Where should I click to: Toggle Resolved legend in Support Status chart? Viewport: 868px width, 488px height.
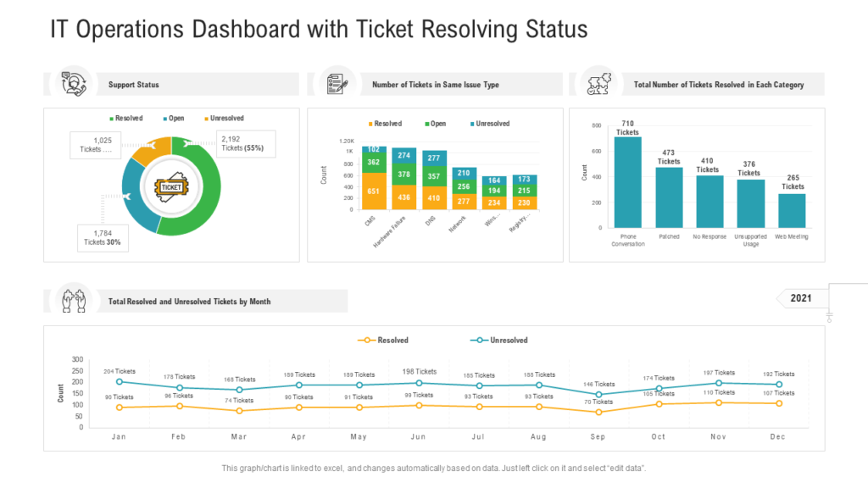125,119
